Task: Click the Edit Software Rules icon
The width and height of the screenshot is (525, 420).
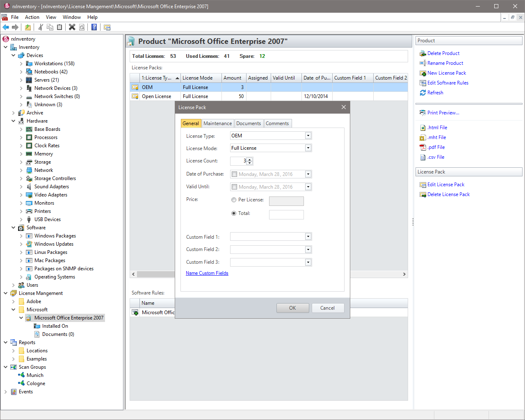Action: pos(423,83)
